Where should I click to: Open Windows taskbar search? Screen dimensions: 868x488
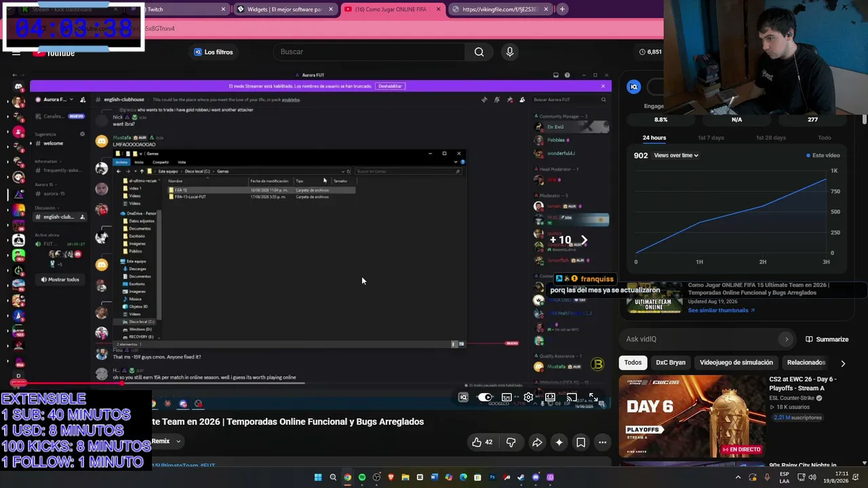(x=333, y=477)
